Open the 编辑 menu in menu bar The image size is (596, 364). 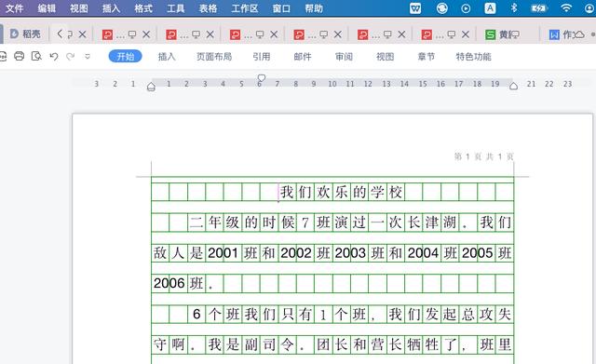[x=47, y=8]
